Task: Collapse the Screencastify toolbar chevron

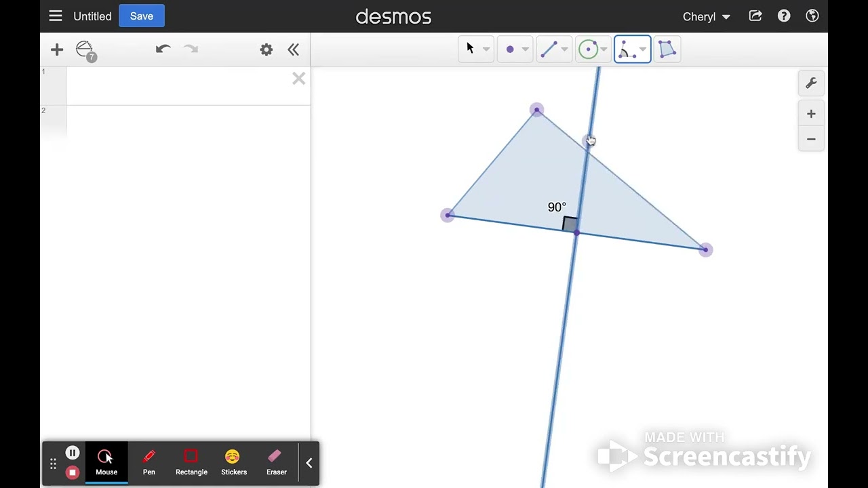Action: 309,463
